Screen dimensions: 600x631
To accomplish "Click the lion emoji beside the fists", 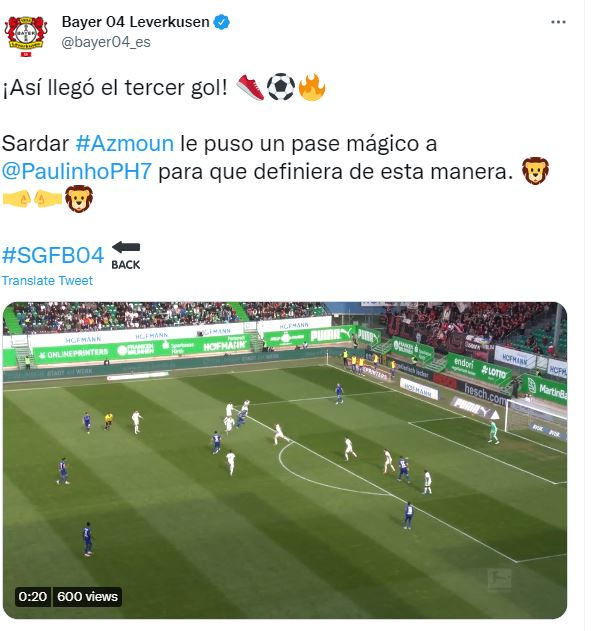I will [x=79, y=199].
